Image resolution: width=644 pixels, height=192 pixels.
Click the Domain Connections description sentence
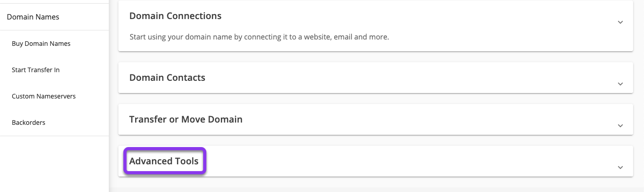tap(259, 37)
